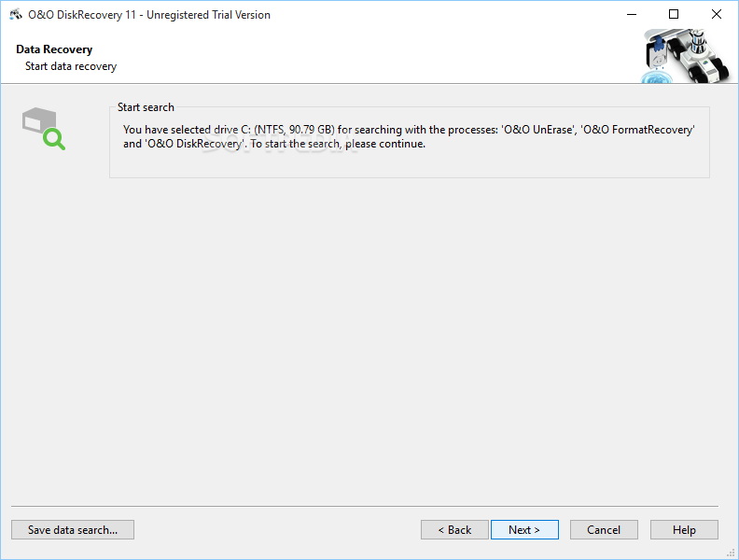Close the DiskRecovery window
739x560 pixels.
717,15
